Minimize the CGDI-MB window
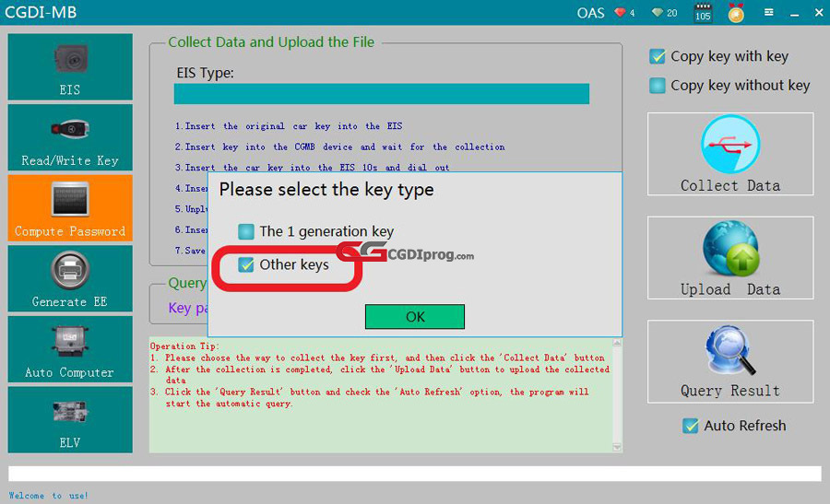 [x=795, y=13]
